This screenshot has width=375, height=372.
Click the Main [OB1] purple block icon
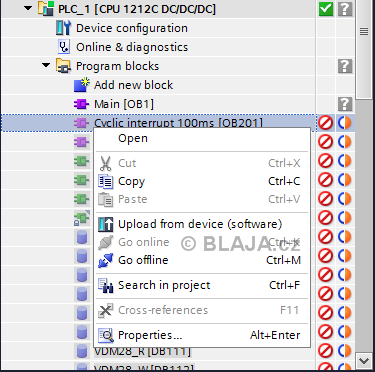(x=81, y=104)
